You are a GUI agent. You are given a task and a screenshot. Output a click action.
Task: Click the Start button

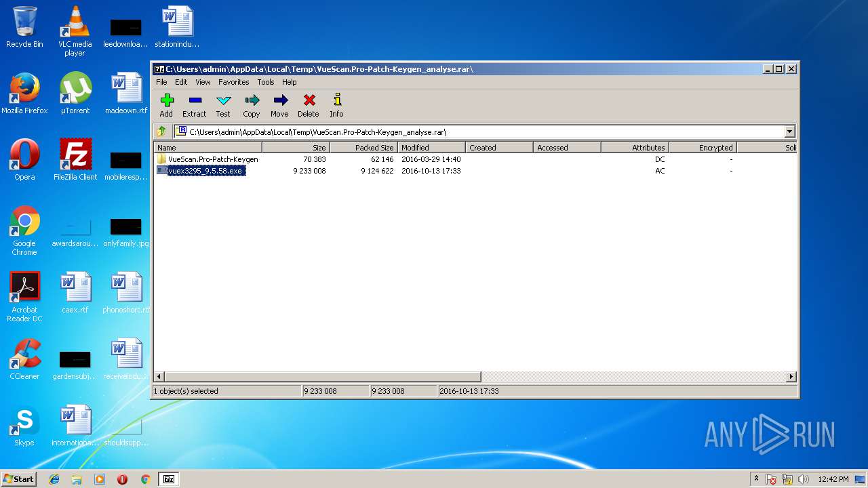[x=19, y=479]
